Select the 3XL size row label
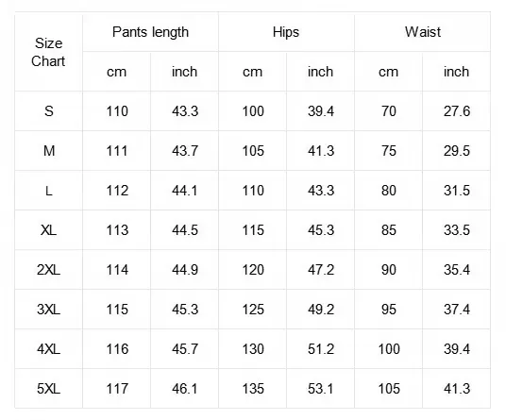 click(x=48, y=310)
